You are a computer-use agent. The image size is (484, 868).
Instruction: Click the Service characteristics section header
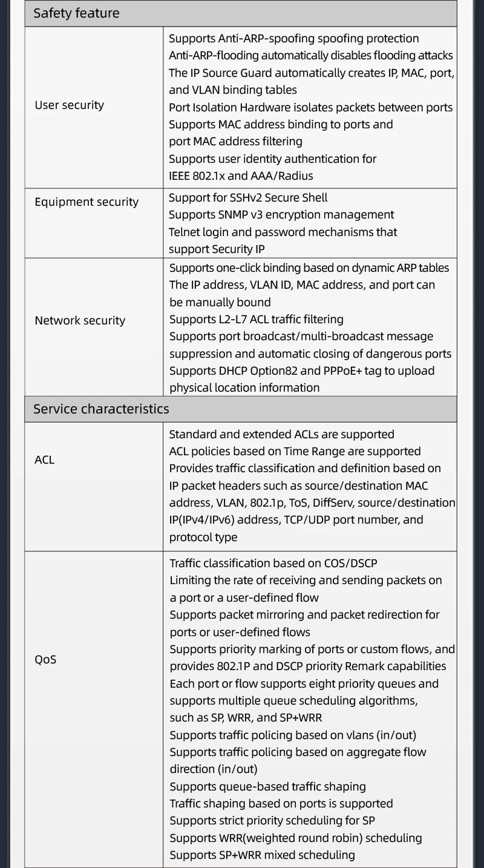[101, 409]
